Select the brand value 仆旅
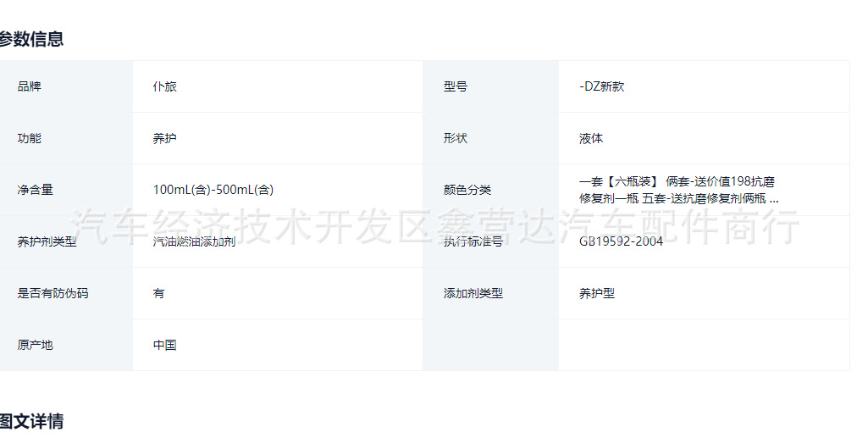Viewport: 868px width, 438px height. point(164,86)
